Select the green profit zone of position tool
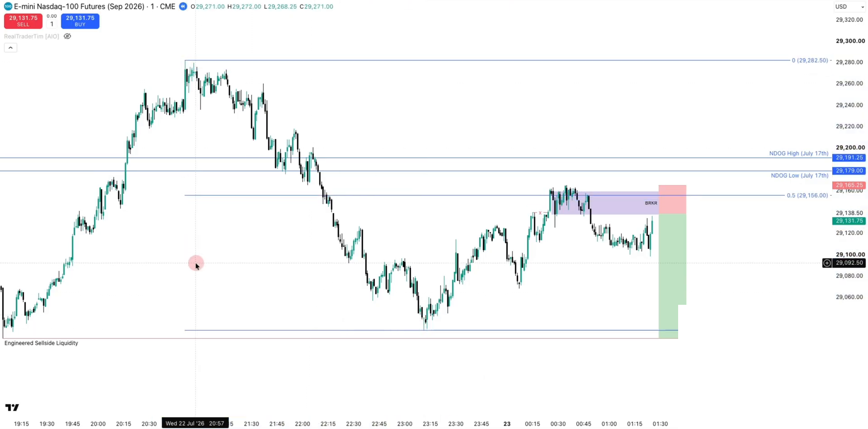 672,259
